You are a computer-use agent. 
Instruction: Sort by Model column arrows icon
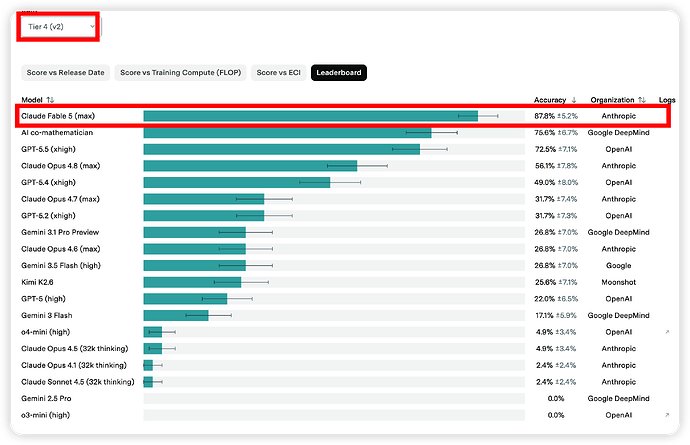(x=50, y=100)
